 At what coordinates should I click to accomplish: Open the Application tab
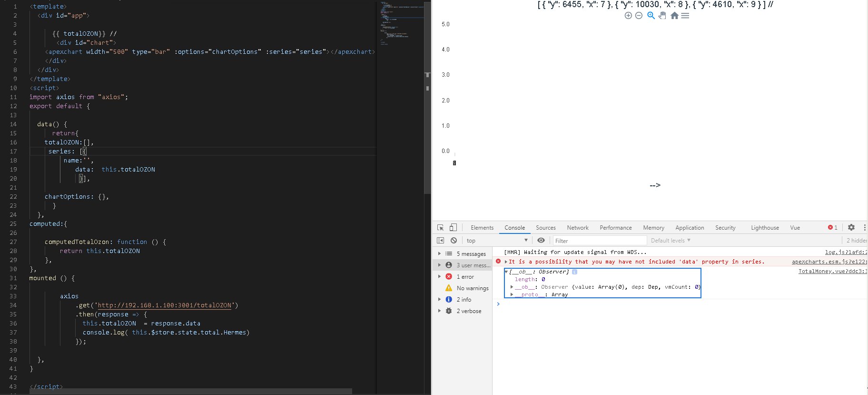point(690,228)
